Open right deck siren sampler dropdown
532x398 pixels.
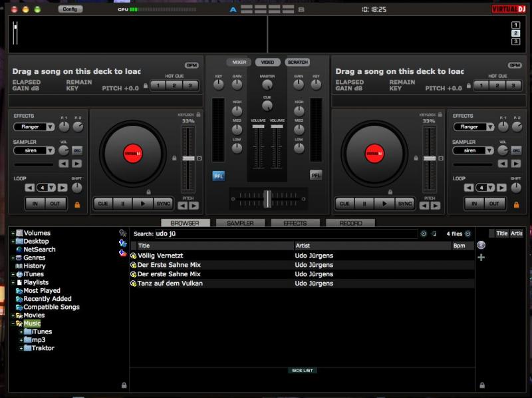click(x=489, y=150)
